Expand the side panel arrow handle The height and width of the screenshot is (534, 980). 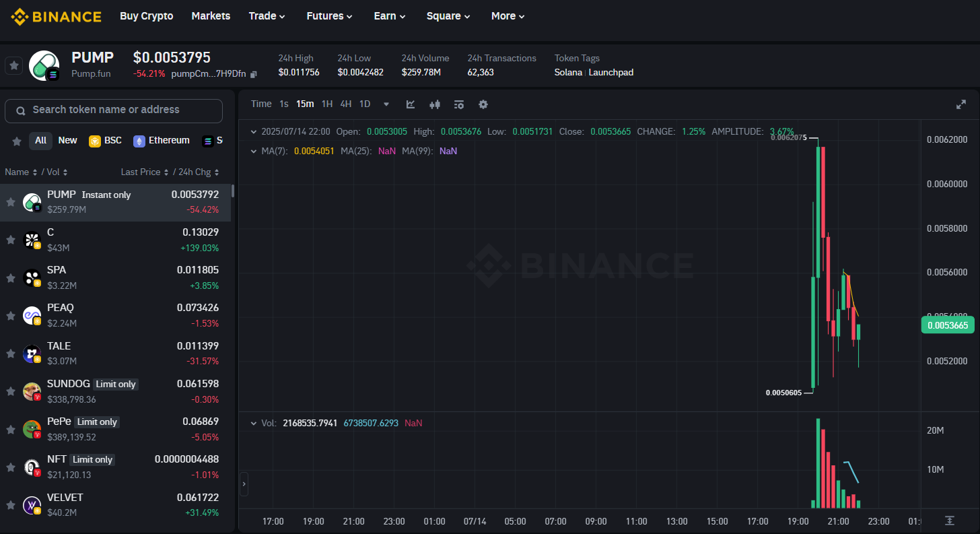click(x=244, y=484)
